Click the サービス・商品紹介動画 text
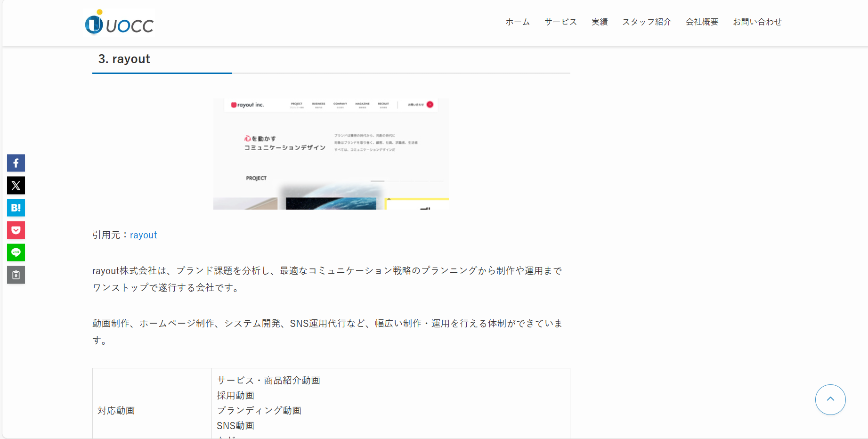 268,380
